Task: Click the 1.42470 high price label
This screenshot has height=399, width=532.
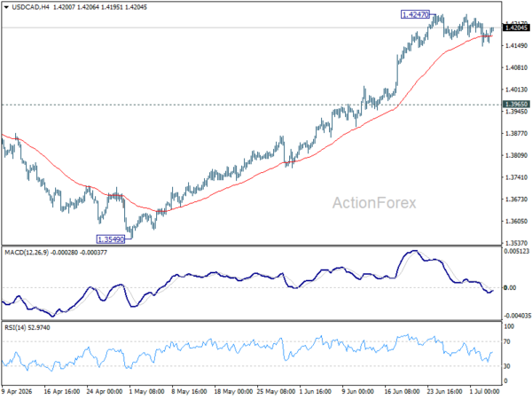Action: [415, 14]
